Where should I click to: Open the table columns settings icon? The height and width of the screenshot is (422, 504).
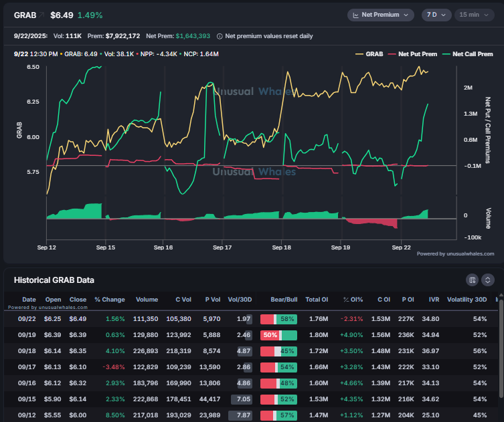[x=472, y=280]
